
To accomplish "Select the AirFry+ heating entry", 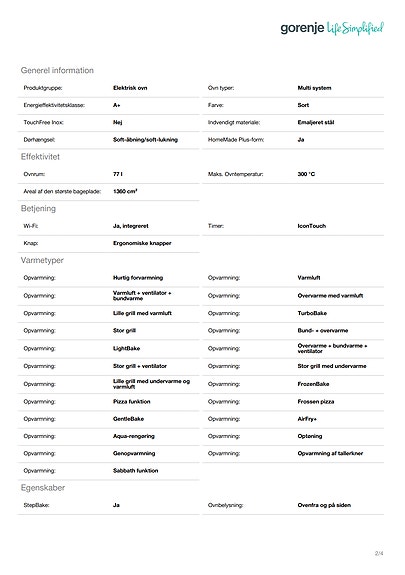I will [x=307, y=419].
